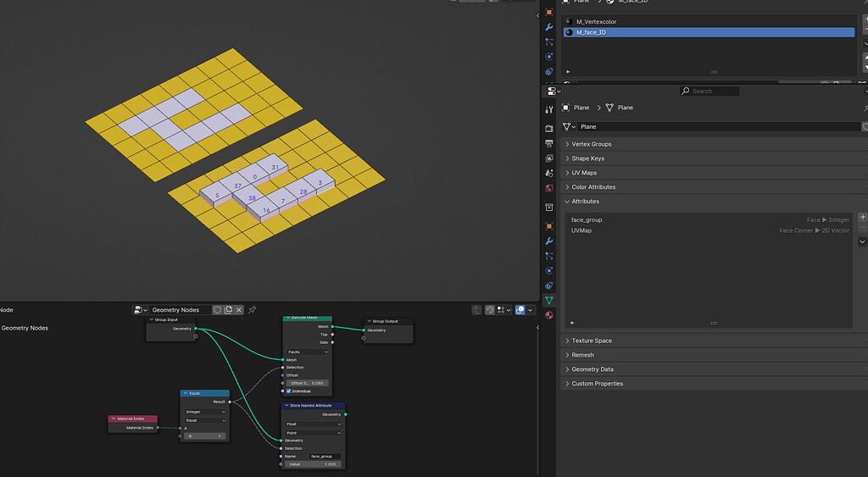The height and width of the screenshot is (477, 868).
Task: Open the Render properties tab
Action: tap(549, 129)
